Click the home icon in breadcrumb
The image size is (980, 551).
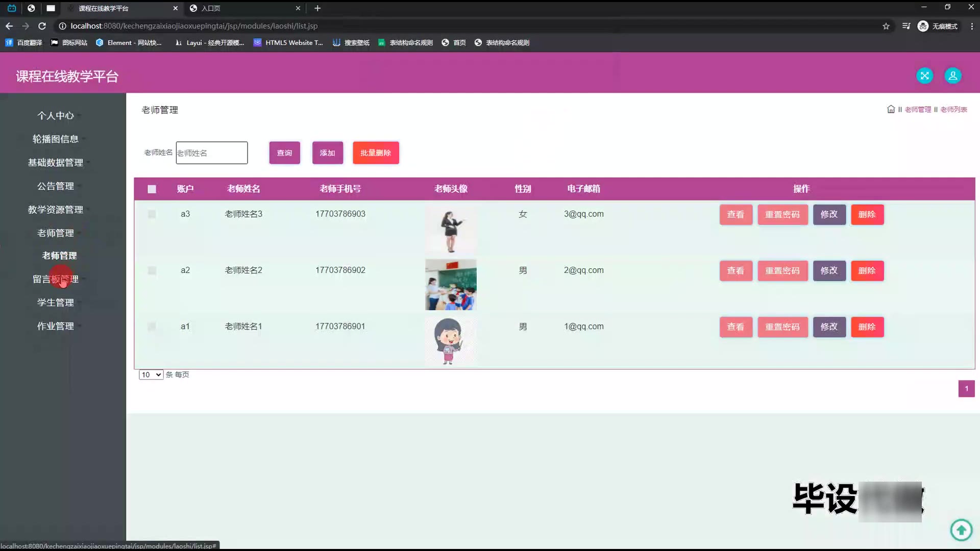coord(891,109)
